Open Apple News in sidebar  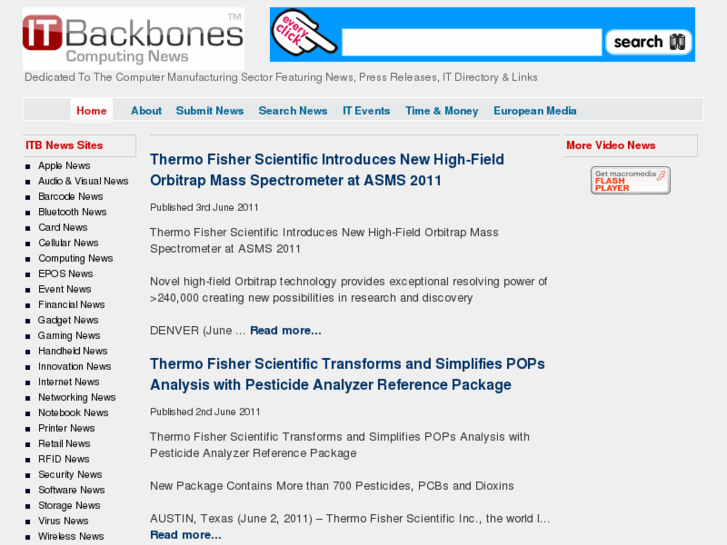click(x=64, y=166)
